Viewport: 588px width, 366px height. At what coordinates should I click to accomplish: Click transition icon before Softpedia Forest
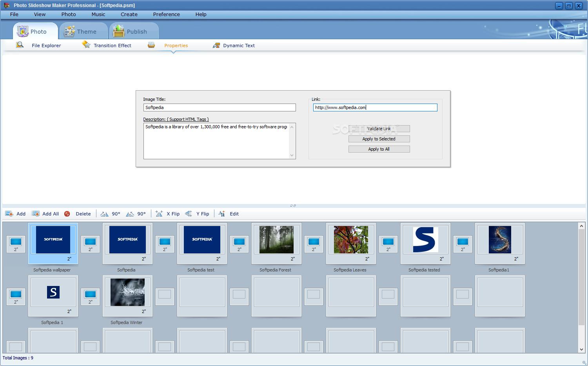click(240, 244)
